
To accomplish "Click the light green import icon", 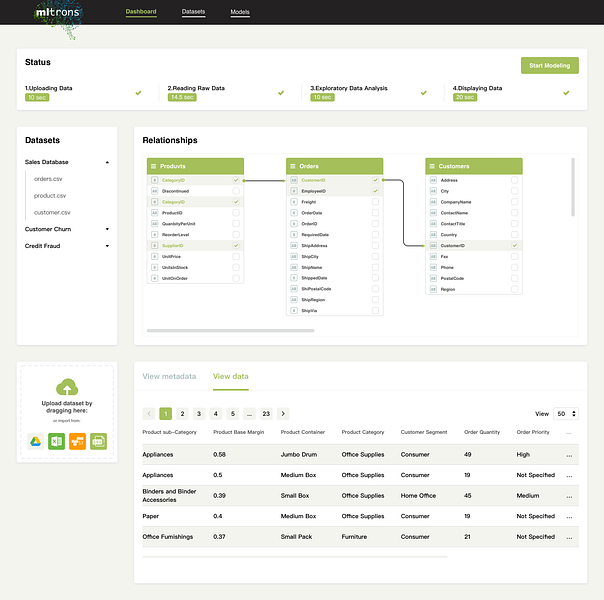I will point(98,441).
